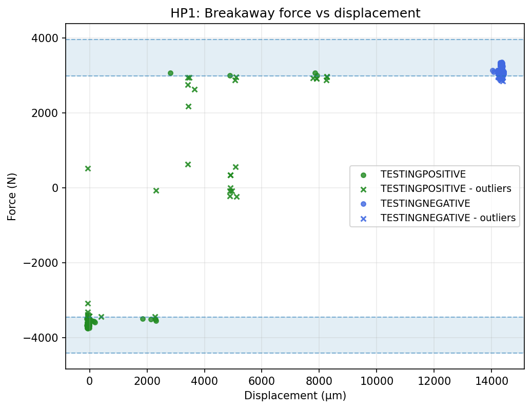Viewport: 532px width, 409px height.
Task: Click the upper shaded band near 10000 µm
Action: (377, 57)
